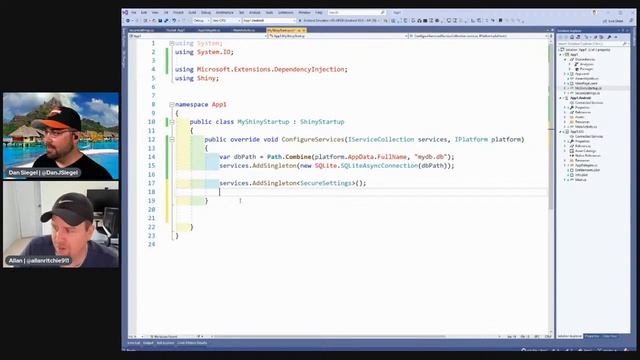Open the Output bottom tab

coord(148,343)
